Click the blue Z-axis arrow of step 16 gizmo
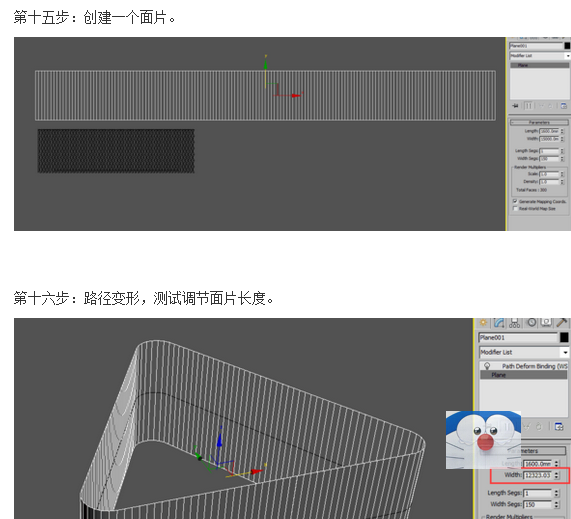This screenshot has height=519, width=571. pyautogui.click(x=219, y=440)
